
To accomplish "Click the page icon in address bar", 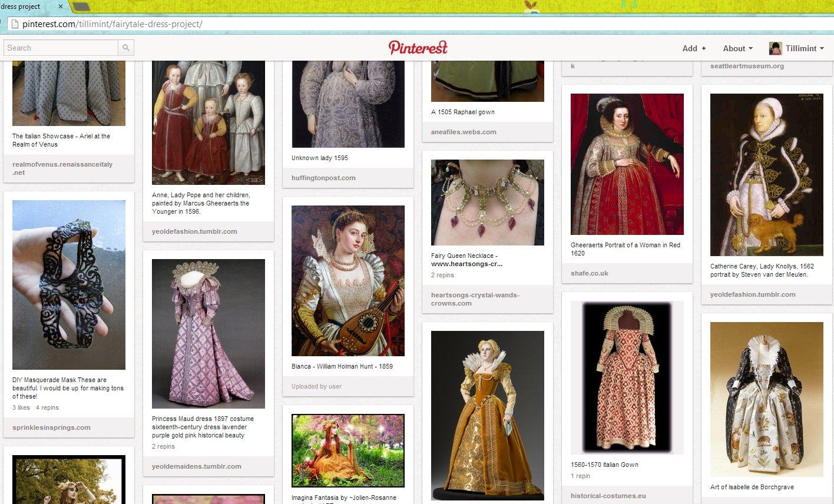I will click(14, 24).
